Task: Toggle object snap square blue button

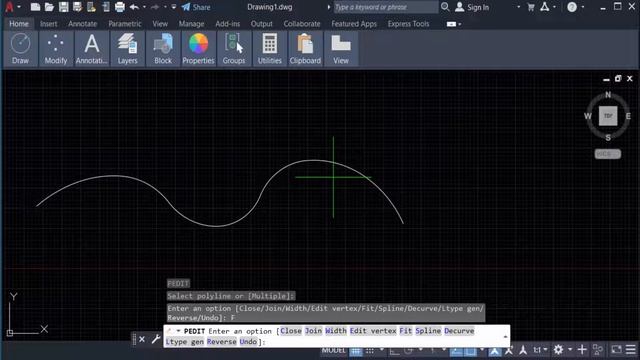Action: [x=470, y=351]
